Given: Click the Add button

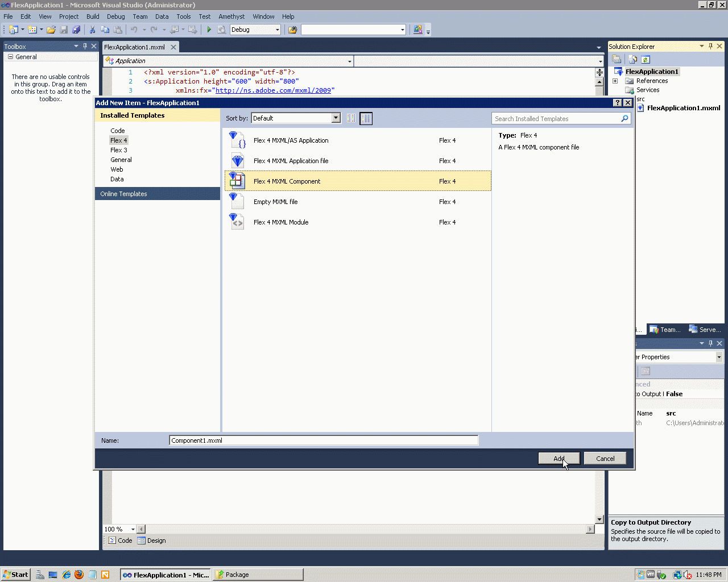Looking at the screenshot, I should point(559,458).
